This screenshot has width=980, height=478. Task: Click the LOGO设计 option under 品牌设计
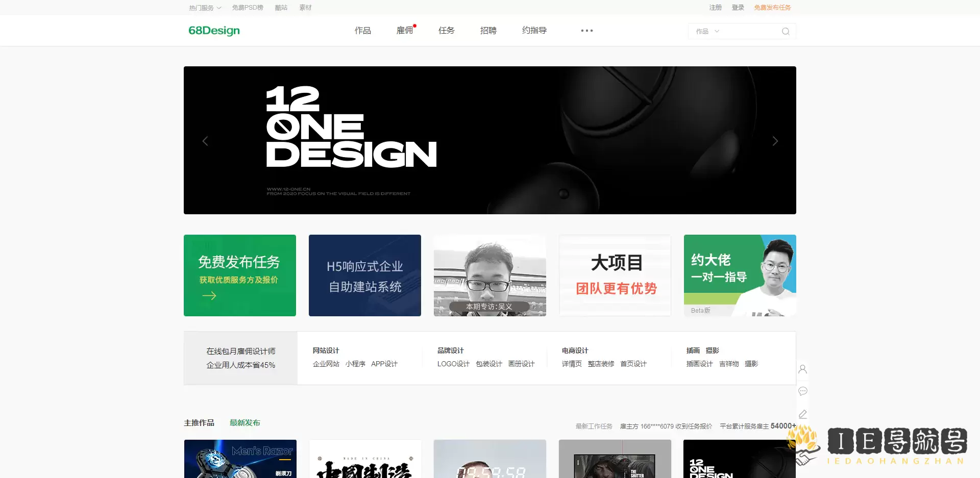tap(453, 364)
